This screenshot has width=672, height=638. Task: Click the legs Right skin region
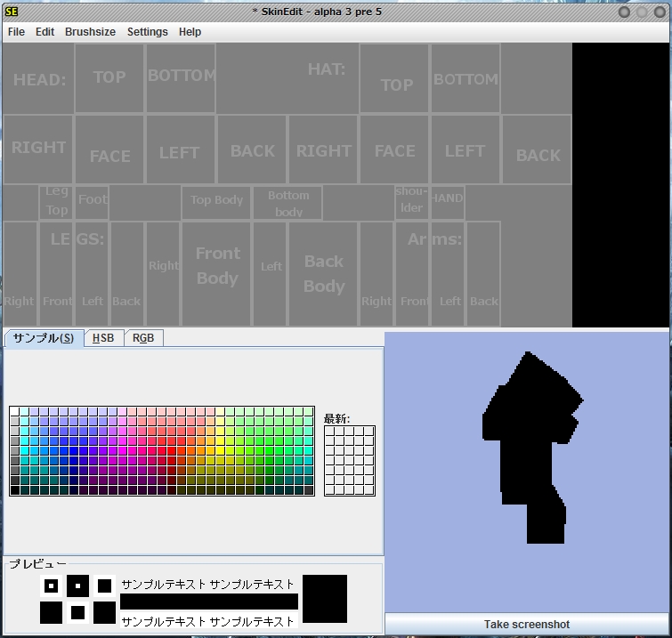tap(20, 274)
